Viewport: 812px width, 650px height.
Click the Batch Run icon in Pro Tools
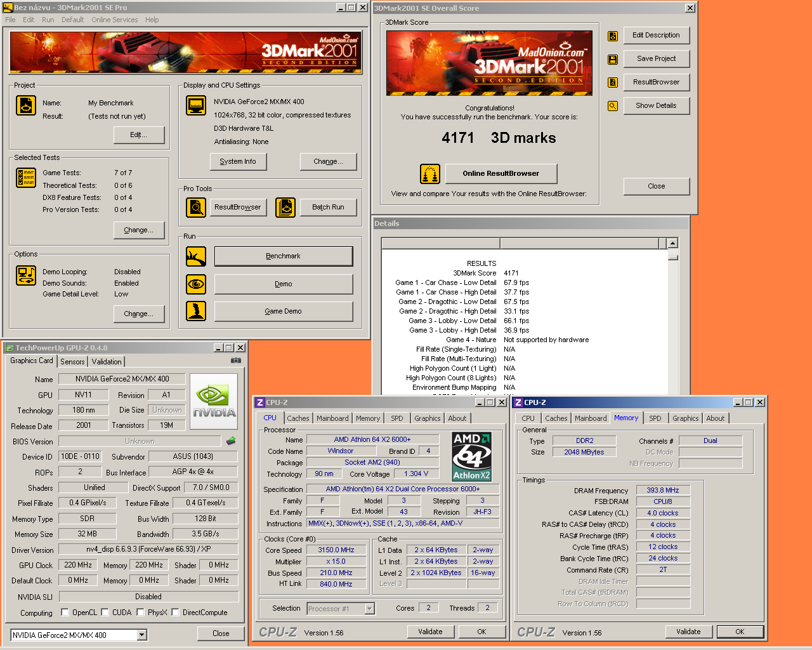(285, 208)
